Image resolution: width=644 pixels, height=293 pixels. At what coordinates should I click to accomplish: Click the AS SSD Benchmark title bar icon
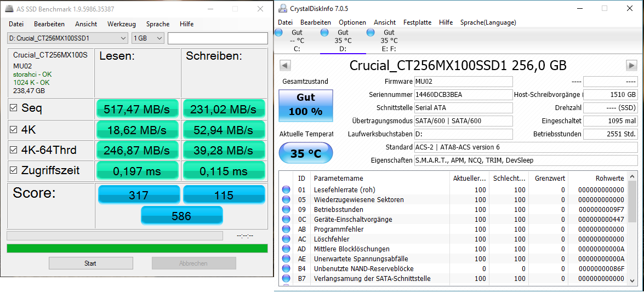coord(9,9)
